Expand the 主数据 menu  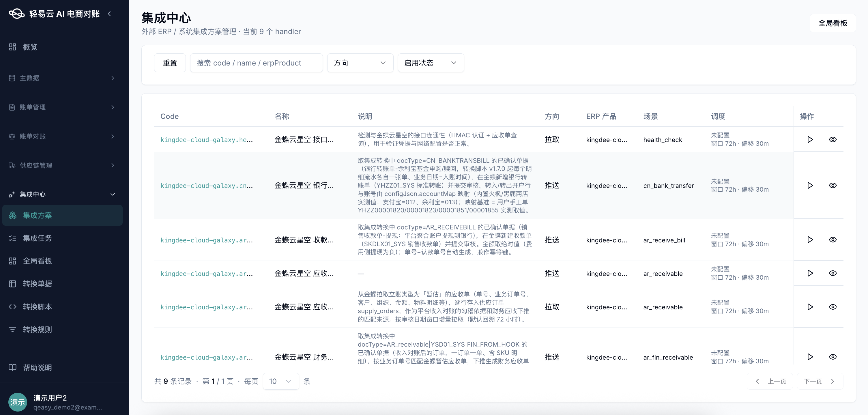62,78
